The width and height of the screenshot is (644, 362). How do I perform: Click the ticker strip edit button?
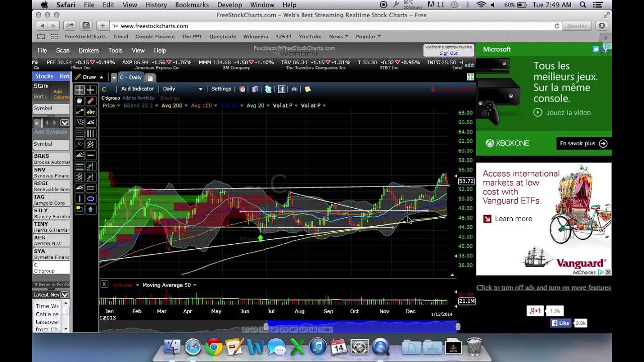tap(469, 65)
